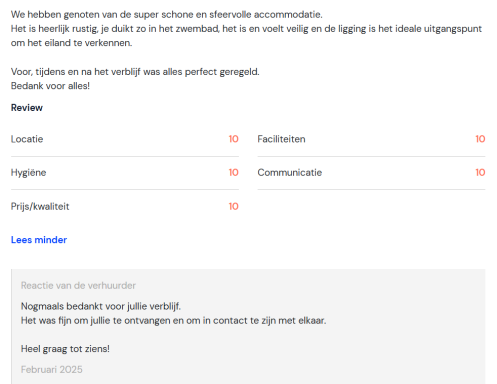This screenshot has height=384, width=497.
Task: Select the Locatie rating row
Action: [125, 139]
